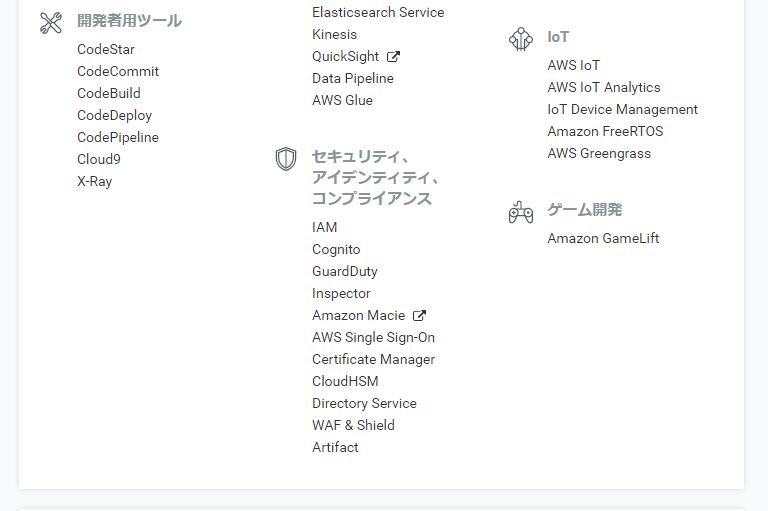Open AWS Single Sign-On
768x511 pixels.
coord(373,338)
